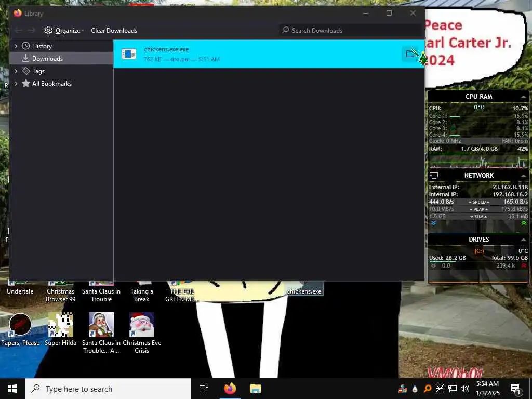The width and height of the screenshot is (532, 399).
Task: Click the SUM label in NETWORK gadget
Action: (x=478, y=217)
